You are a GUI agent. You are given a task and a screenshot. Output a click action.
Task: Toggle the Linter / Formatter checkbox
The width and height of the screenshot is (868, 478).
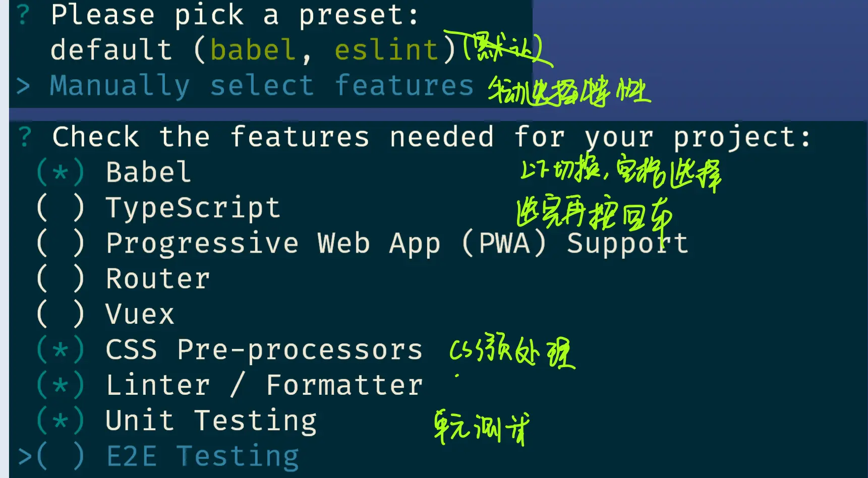[x=60, y=385]
